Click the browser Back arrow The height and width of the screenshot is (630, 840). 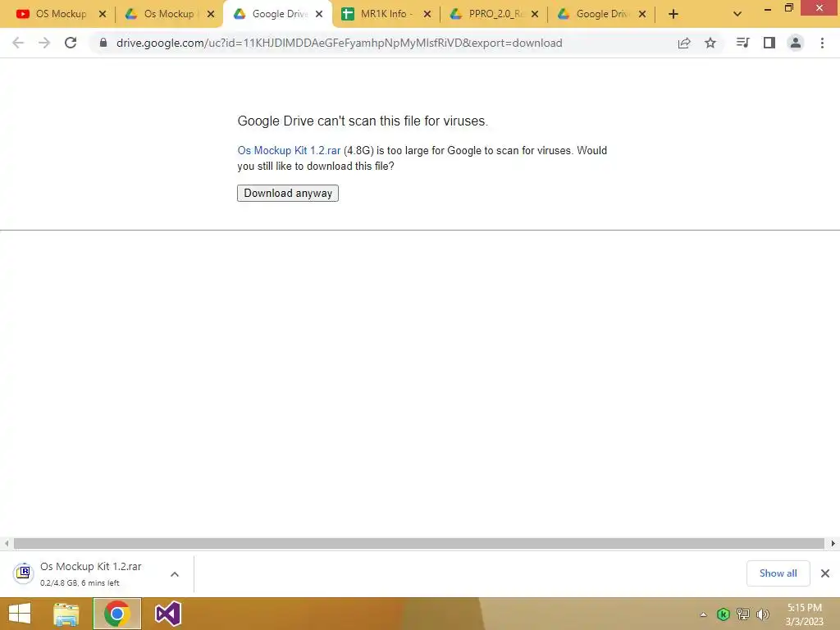tap(18, 43)
